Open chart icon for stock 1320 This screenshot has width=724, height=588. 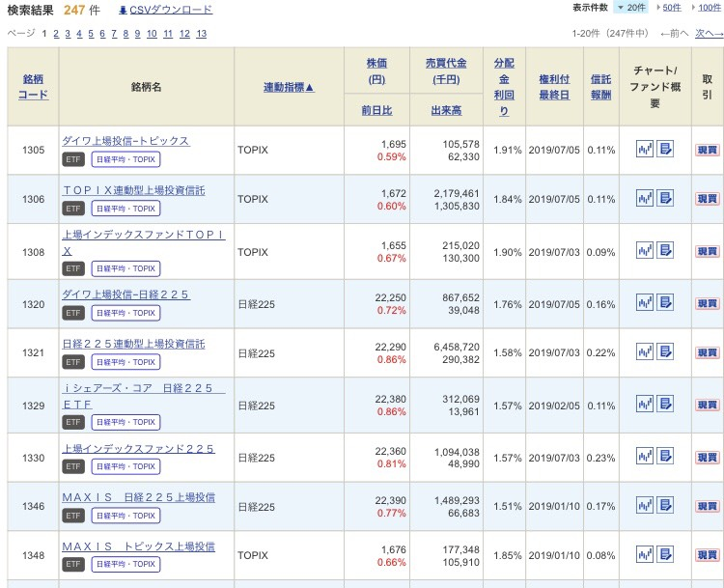click(645, 303)
